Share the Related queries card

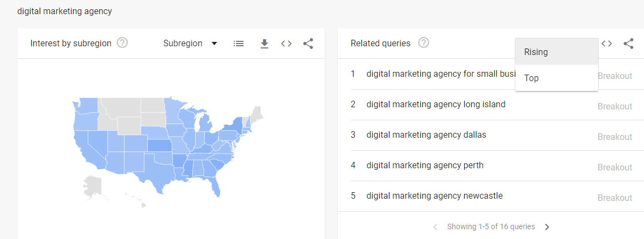pyautogui.click(x=628, y=44)
